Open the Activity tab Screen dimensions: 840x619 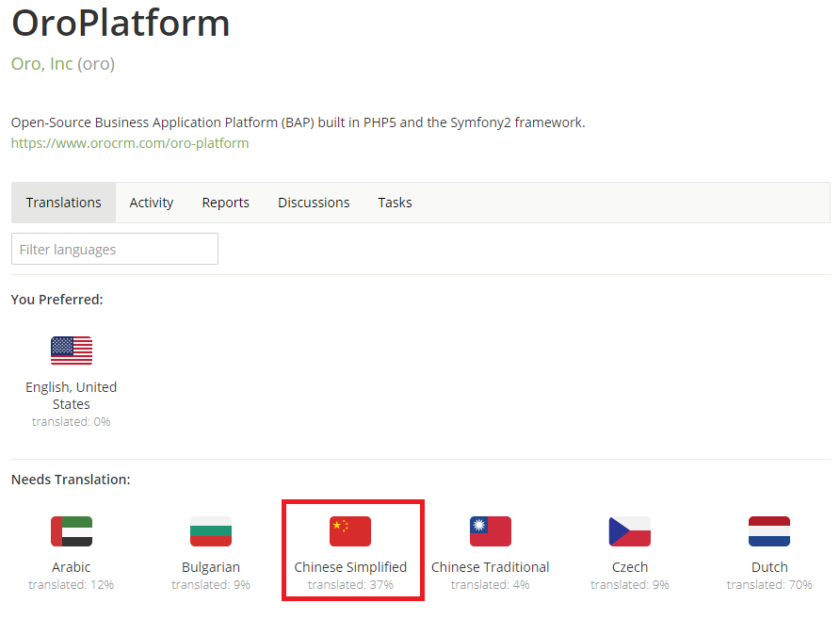point(151,203)
